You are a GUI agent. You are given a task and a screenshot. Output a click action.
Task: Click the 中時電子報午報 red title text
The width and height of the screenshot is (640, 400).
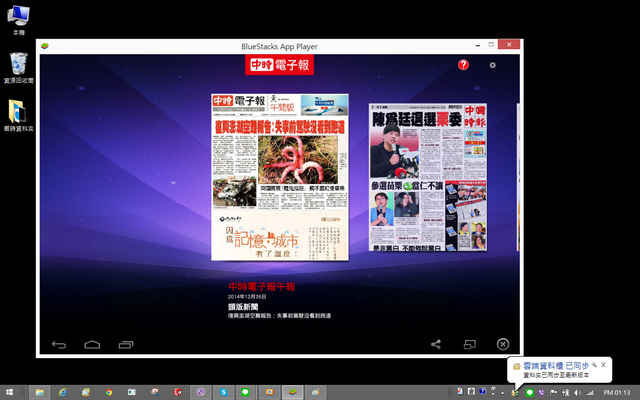[262, 287]
